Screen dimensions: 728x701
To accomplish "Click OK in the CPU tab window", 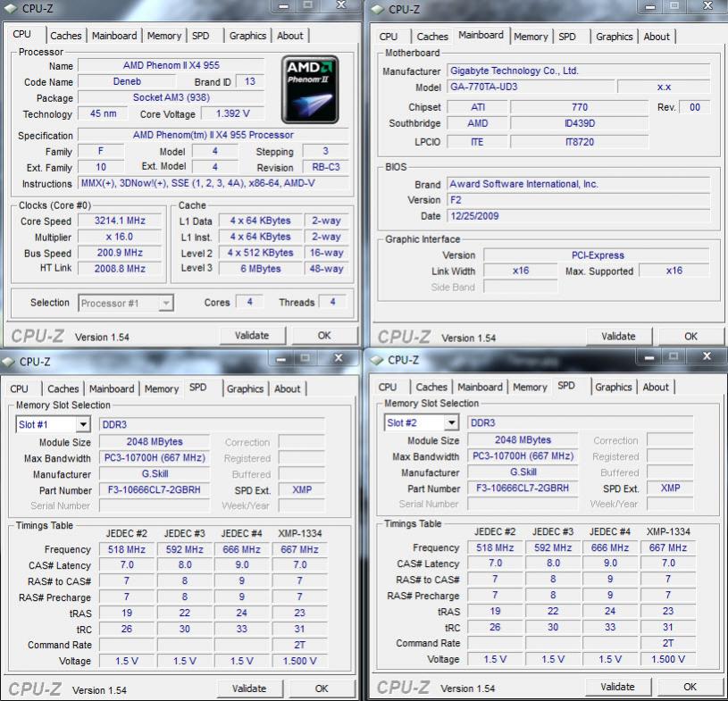I will pos(324,336).
